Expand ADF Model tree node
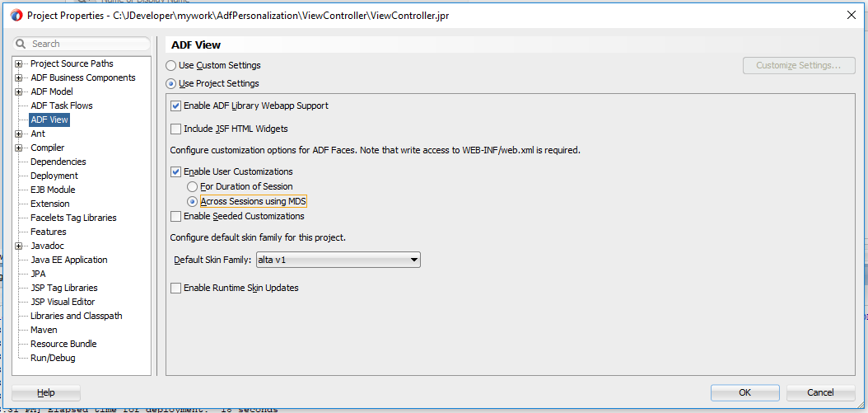Image resolution: width=868 pixels, height=413 pixels. [19, 92]
